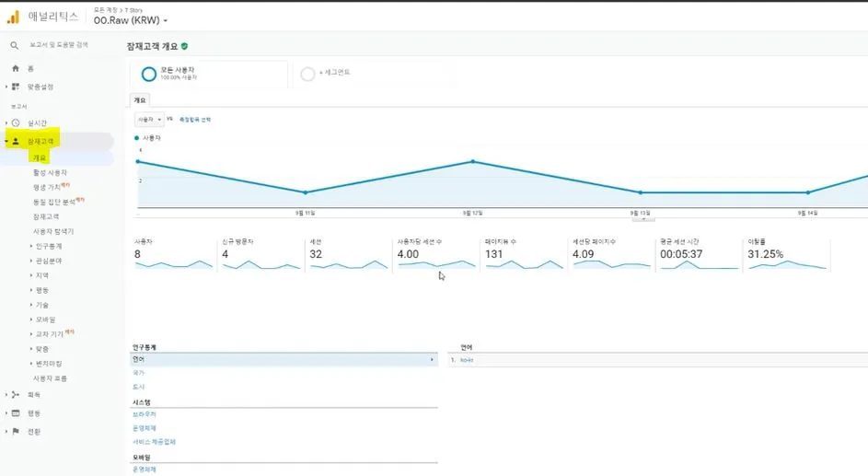Click the 4.09 세션당 페이지수 card
868x476 pixels.
coord(611,255)
